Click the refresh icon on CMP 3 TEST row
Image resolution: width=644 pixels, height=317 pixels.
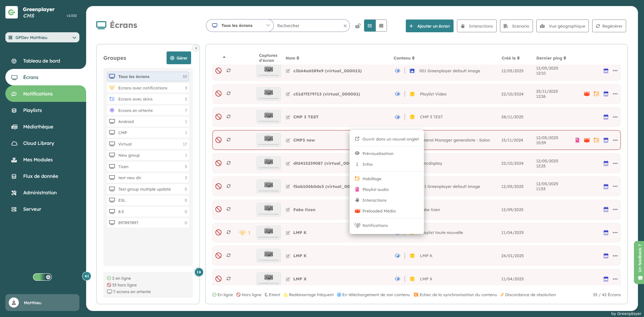(228, 117)
